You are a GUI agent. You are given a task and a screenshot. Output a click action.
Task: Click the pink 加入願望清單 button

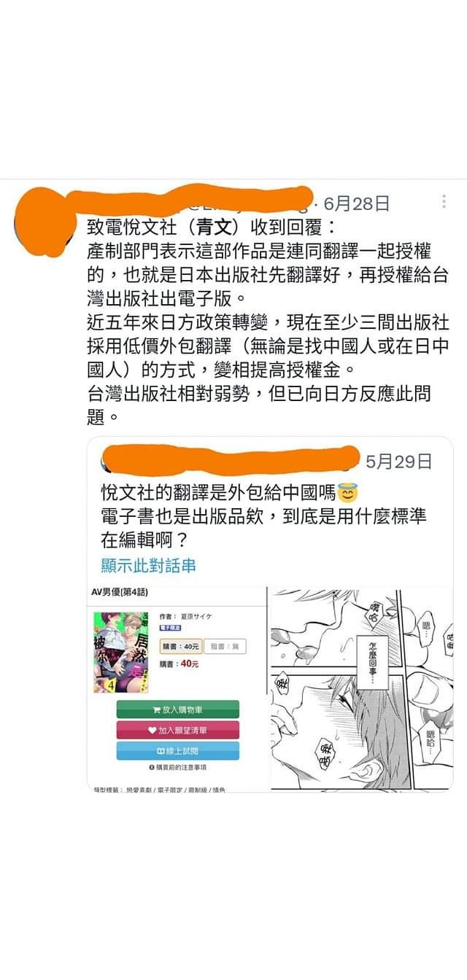(x=177, y=730)
